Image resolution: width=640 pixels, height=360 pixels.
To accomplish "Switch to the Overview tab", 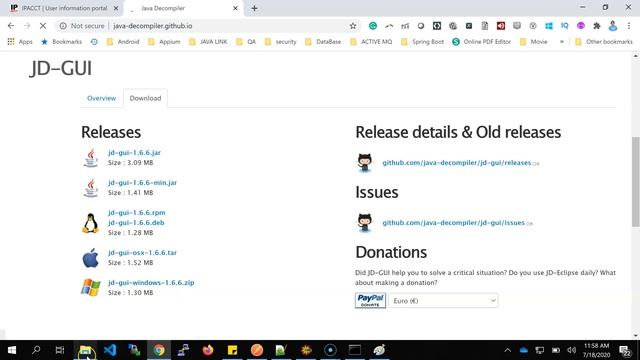I will click(x=101, y=98).
